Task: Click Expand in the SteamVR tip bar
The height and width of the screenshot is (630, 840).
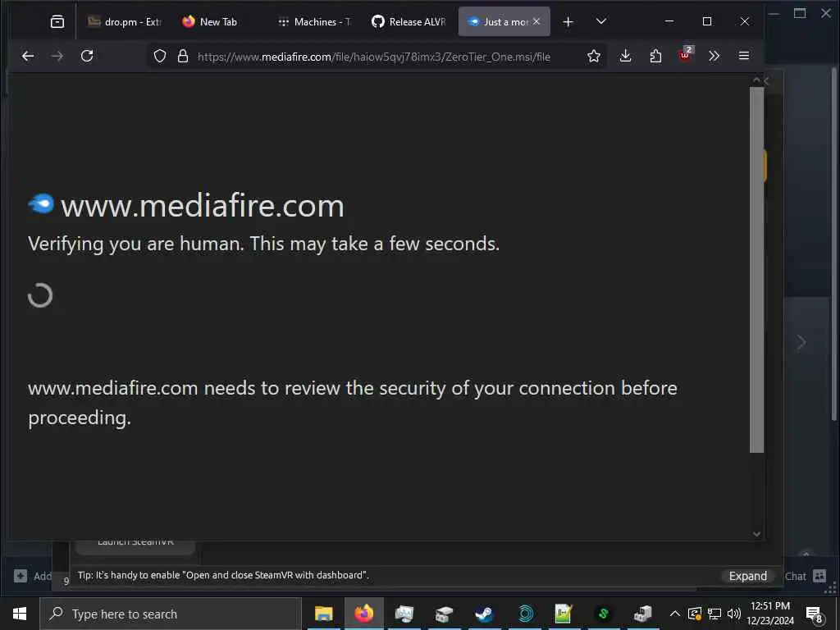Action: pos(748,576)
